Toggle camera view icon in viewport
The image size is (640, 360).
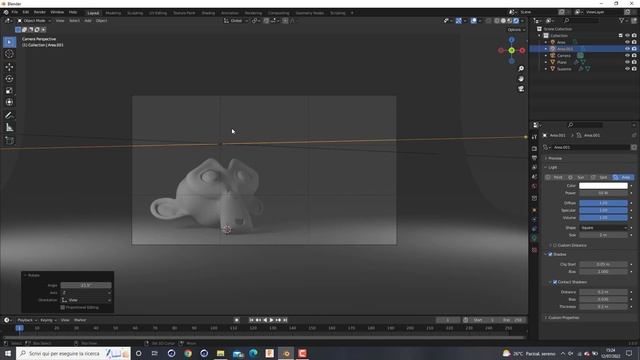[x=521, y=89]
